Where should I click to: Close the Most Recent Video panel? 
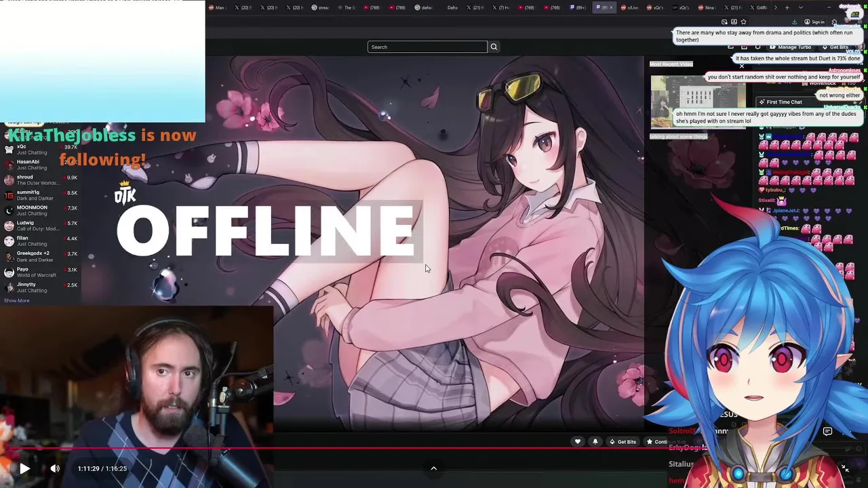[742, 66]
